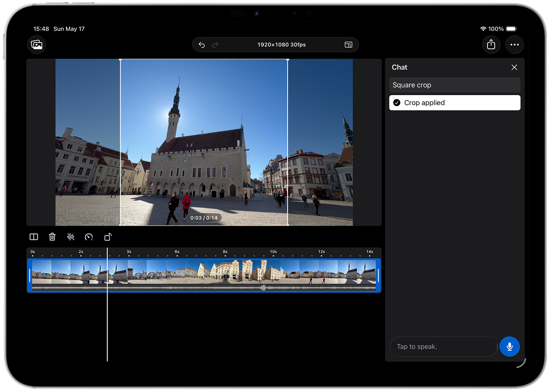Jump to the 12s mark on timeline ruler
Image resolution: width=551 pixels, height=392 pixels.
tap(321, 252)
